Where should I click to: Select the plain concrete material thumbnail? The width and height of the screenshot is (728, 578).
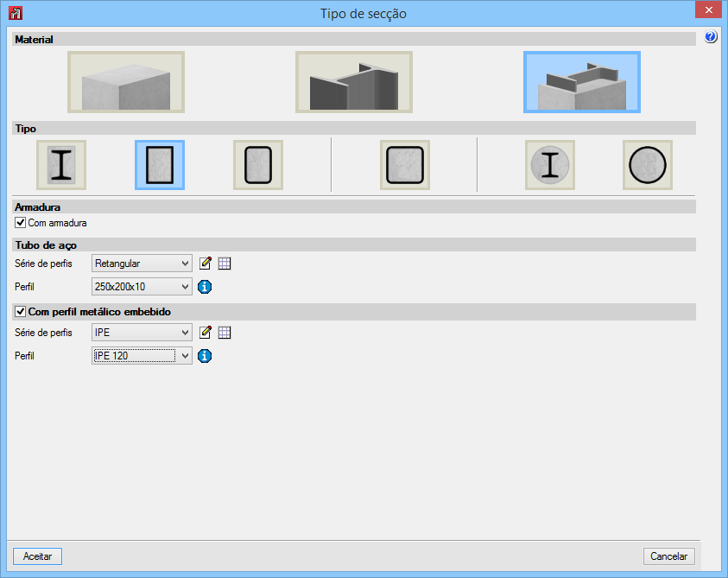pyautogui.click(x=126, y=82)
